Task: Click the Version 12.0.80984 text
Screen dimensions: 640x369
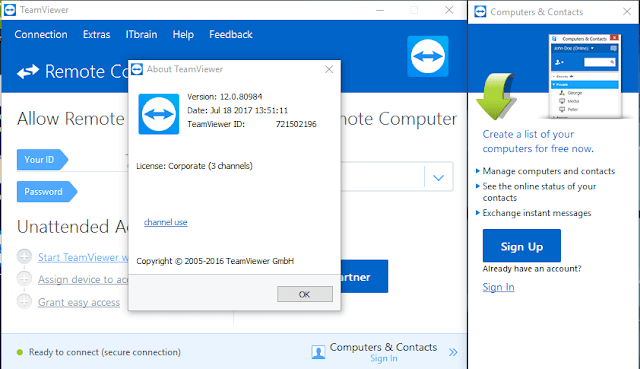Action: pos(224,97)
